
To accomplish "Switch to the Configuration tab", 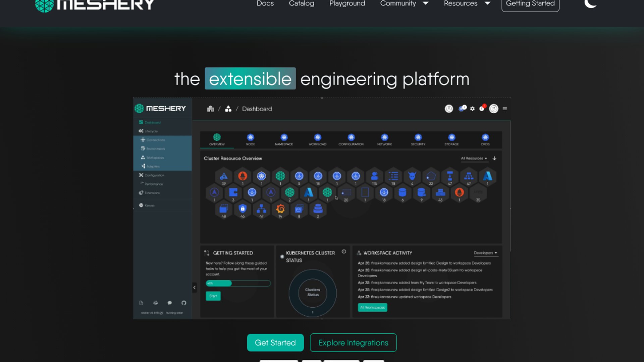I will (x=351, y=139).
